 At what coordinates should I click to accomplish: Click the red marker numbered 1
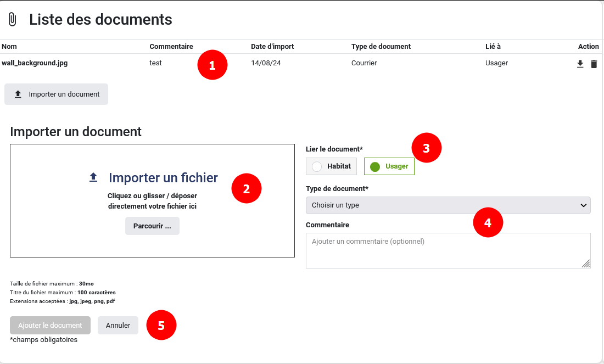coord(212,65)
